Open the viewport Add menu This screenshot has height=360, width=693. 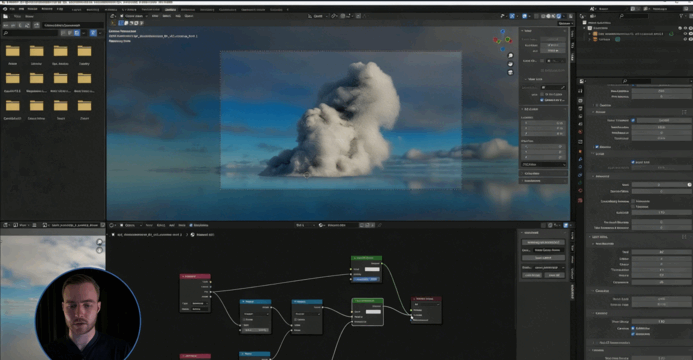coord(178,16)
